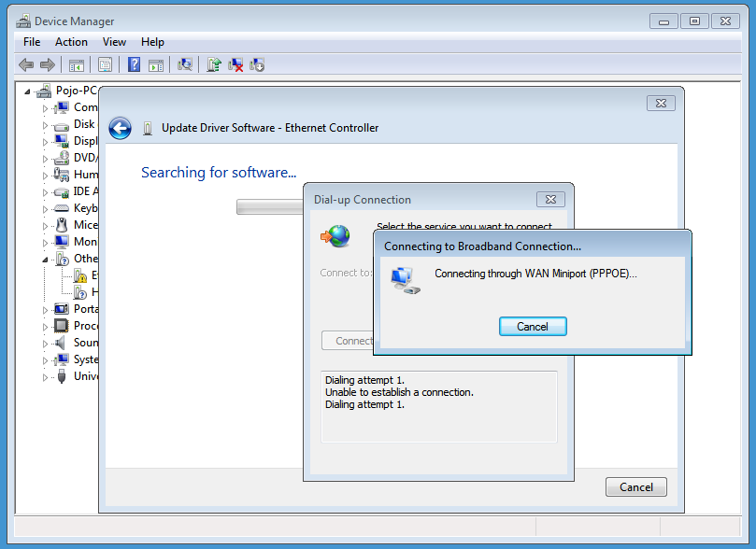Select the Computer category icon in tree
756x549 pixels.
click(x=62, y=107)
